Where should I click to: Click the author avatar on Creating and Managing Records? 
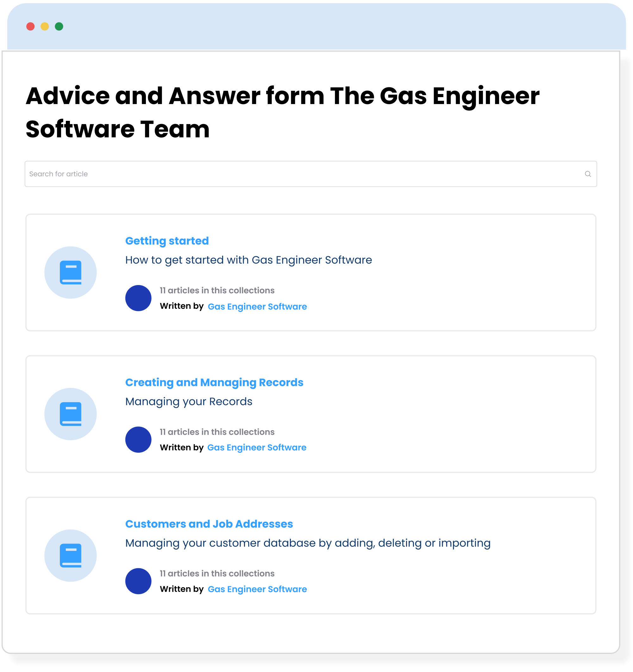(138, 439)
